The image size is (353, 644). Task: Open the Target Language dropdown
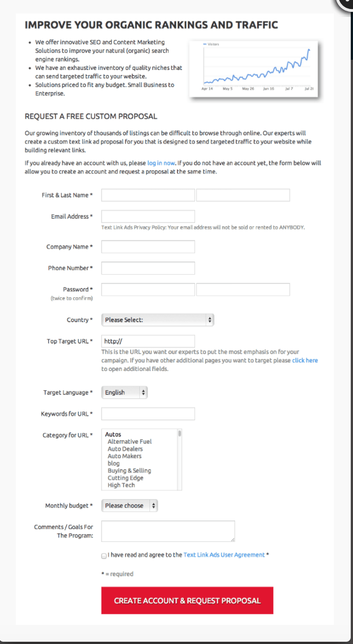(124, 392)
